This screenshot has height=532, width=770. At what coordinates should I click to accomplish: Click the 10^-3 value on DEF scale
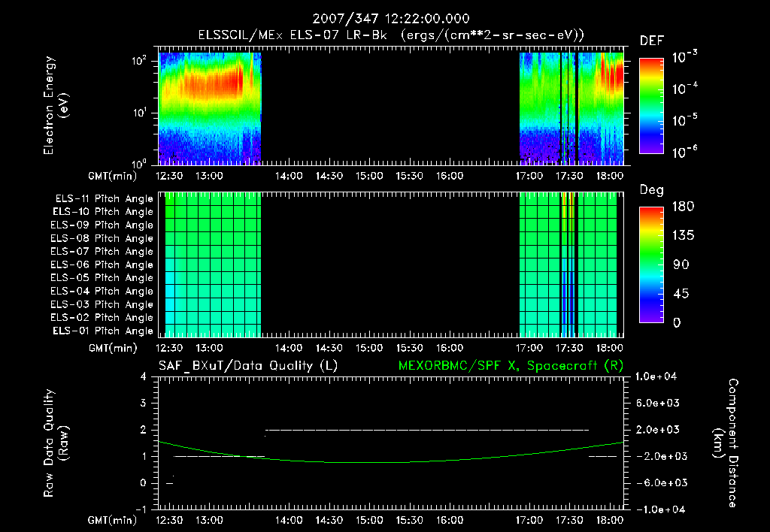pyautogui.click(x=684, y=57)
